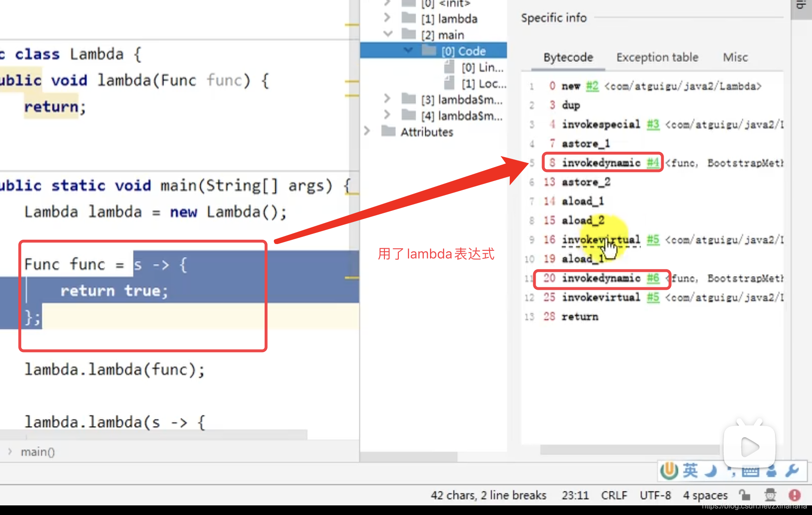The image size is (812, 515).
Task: Open the input method wrench settings
Action: tap(792, 471)
